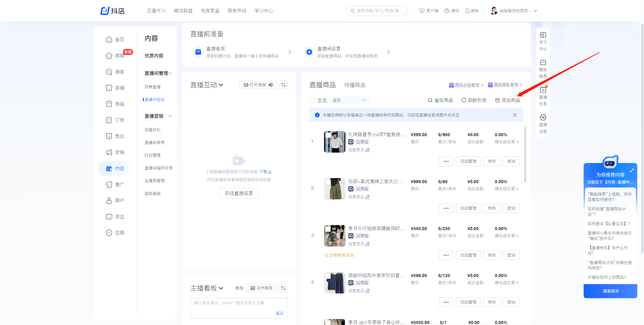Image resolution: width=644 pixels, height=325 pixels.
Task: Open account dropdown 超姐服饰经营部
Action: point(514,11)
